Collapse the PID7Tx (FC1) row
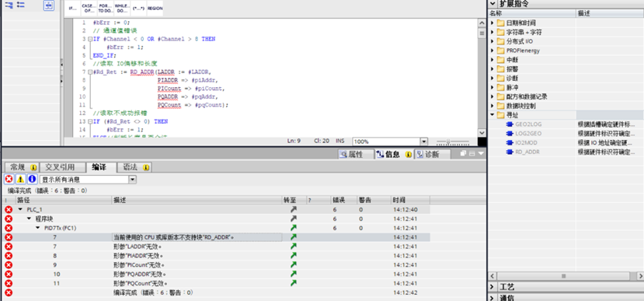The width and height of the screenshot is (644, 301). point(37,228)
